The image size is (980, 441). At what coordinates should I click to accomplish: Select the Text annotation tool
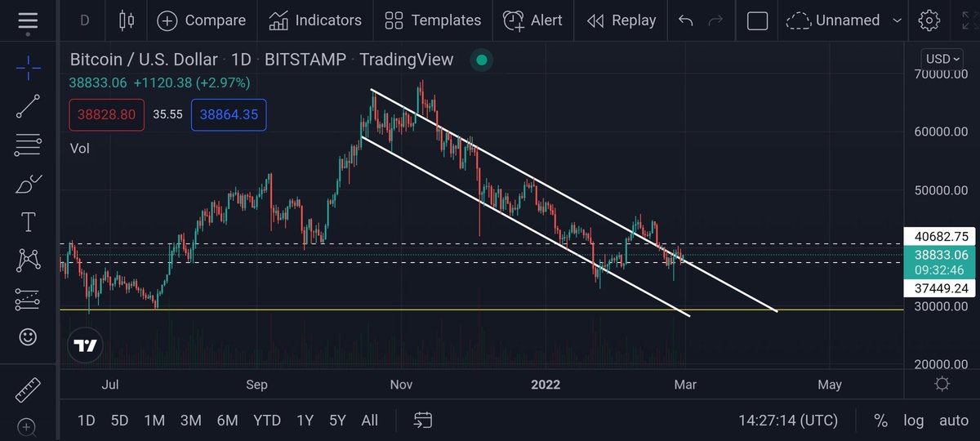coord(28,221)
